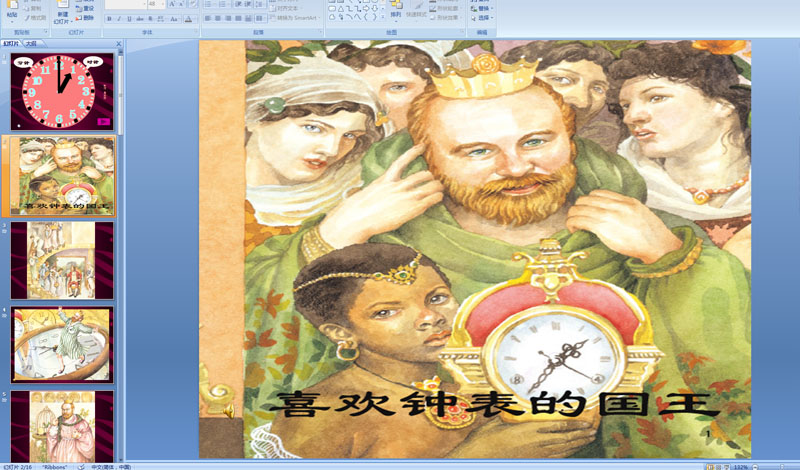Select the right brace shape
Viewport: 800px width, 470px height.
pyautogui.click(x=374, y=17)
